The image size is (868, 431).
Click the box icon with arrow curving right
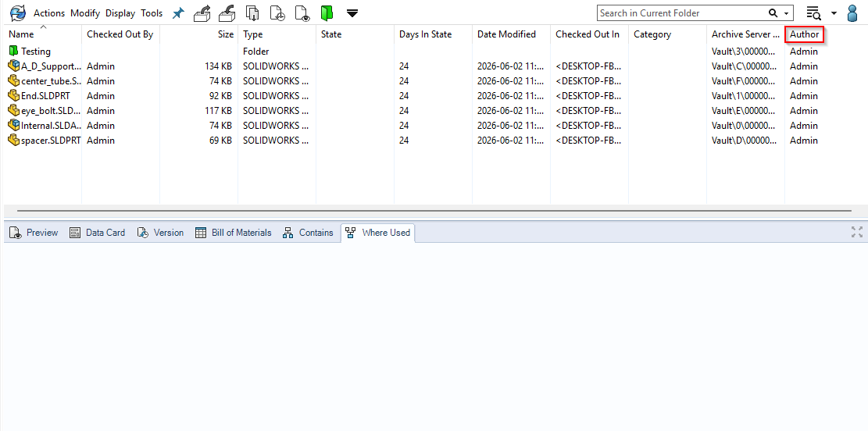(203, 12)
